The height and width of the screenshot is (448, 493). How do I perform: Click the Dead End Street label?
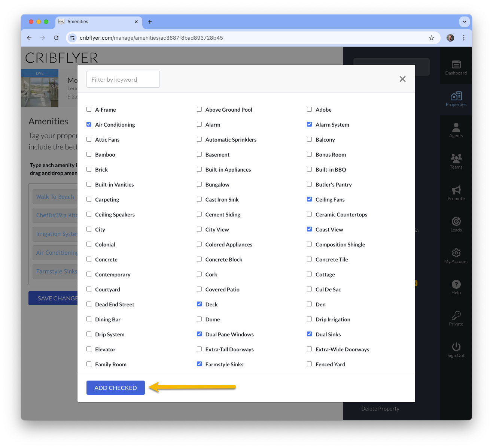[115, 305]
